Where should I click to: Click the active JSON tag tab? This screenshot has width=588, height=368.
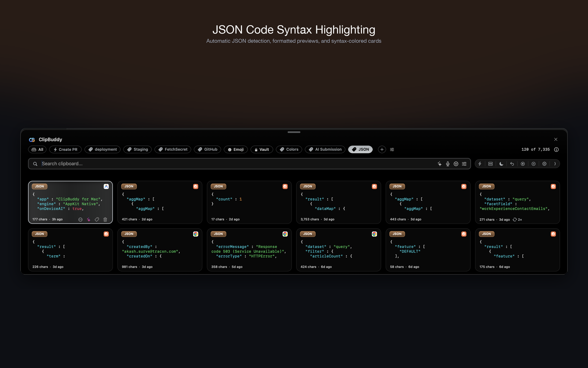(x=360, y=149)
